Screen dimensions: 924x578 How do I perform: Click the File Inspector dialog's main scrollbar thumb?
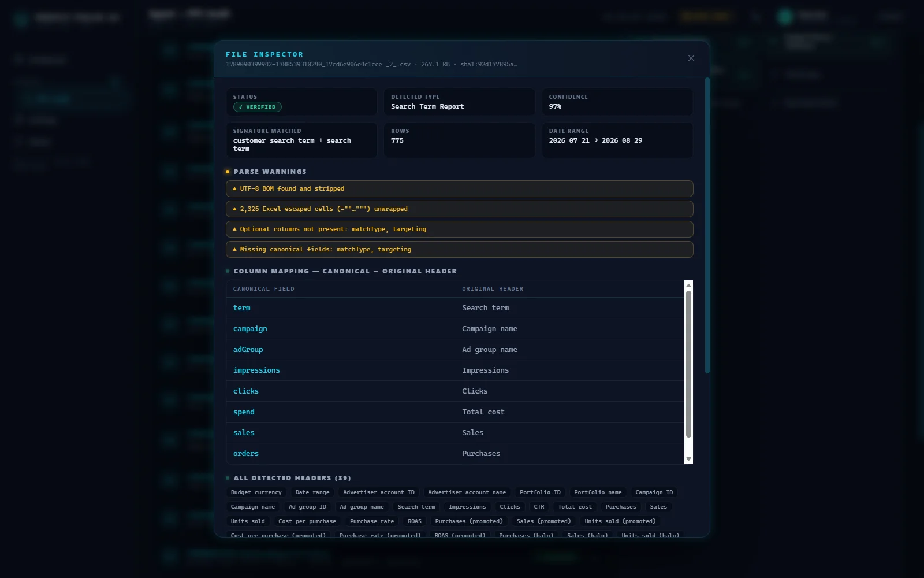(707, 225)
